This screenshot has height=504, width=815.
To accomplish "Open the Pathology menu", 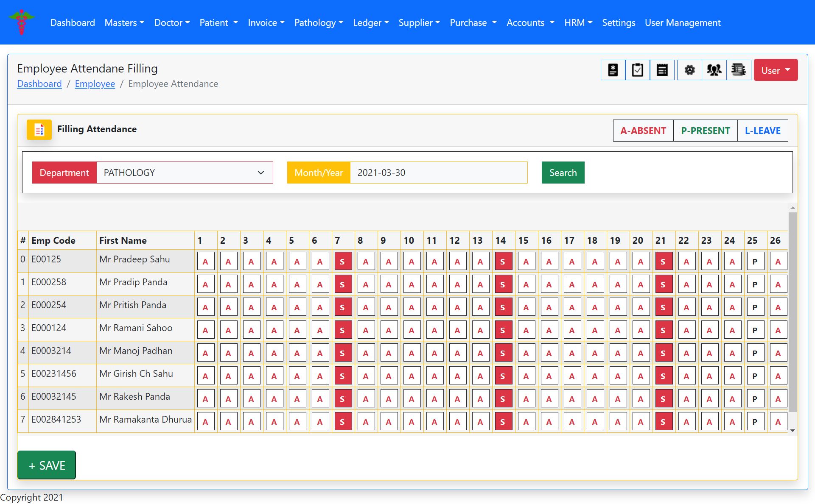I will [x=318, y=22].
